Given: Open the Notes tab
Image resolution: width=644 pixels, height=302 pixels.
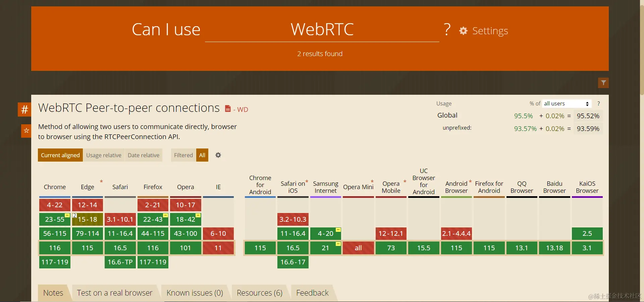Looking at the screenshot, I should (x=53, y=293).
